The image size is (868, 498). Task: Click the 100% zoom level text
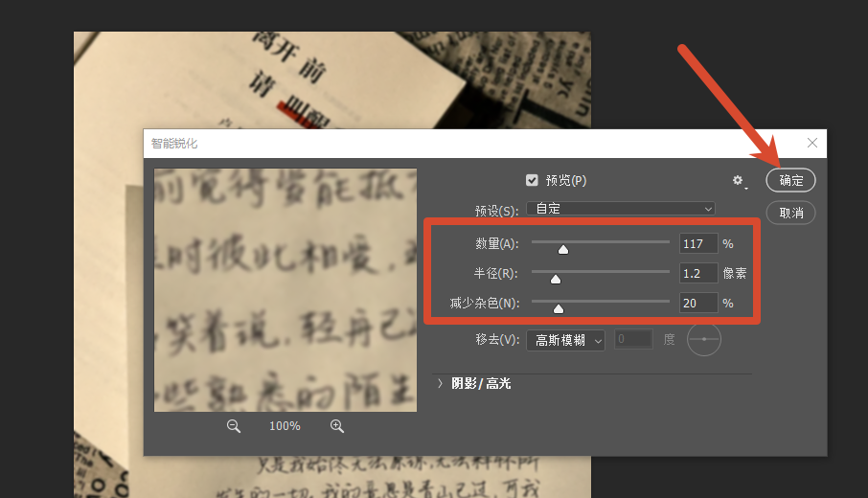click(x=285, y=426)
